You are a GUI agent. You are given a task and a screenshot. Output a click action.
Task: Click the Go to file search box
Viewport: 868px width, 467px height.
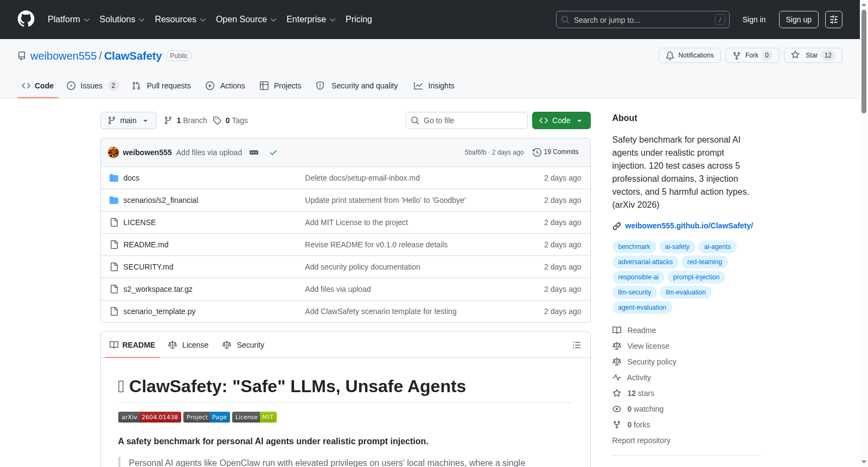[467, 120]
